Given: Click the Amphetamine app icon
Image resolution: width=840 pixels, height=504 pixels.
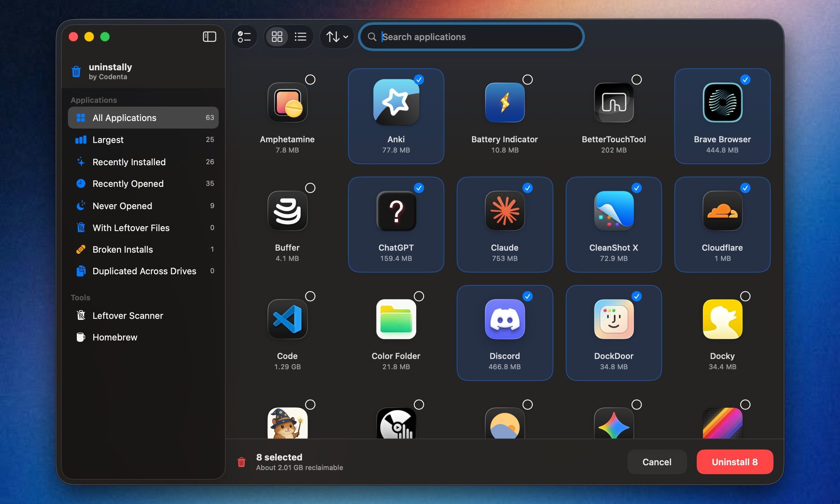Looking at the screenshot, I should point(287,103).
